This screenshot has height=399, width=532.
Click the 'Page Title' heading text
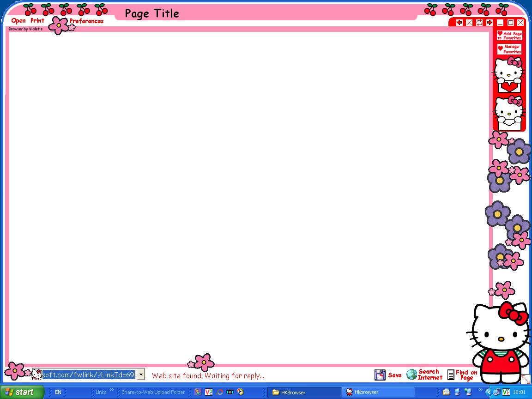coord(152,13)
